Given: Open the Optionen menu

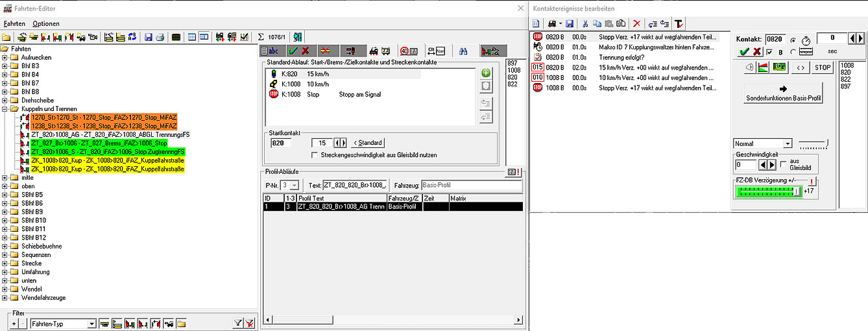Looking at the screenshot, I should (x=46, y=23).
